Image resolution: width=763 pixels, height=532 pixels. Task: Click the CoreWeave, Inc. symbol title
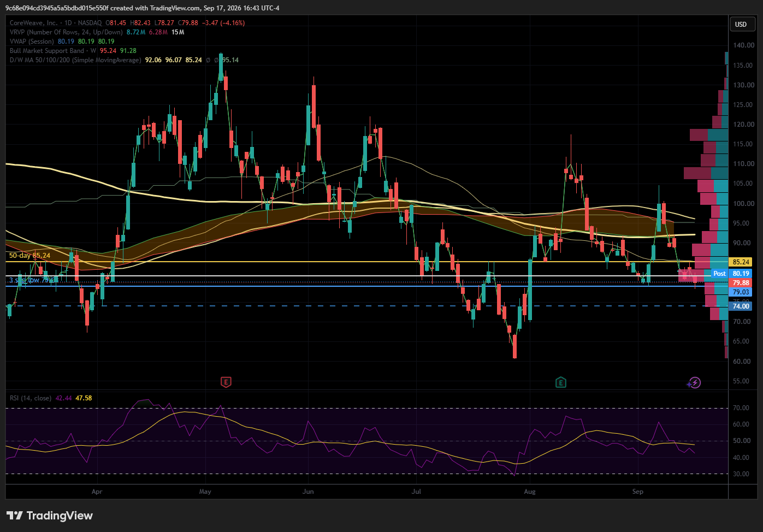[33, 23]
